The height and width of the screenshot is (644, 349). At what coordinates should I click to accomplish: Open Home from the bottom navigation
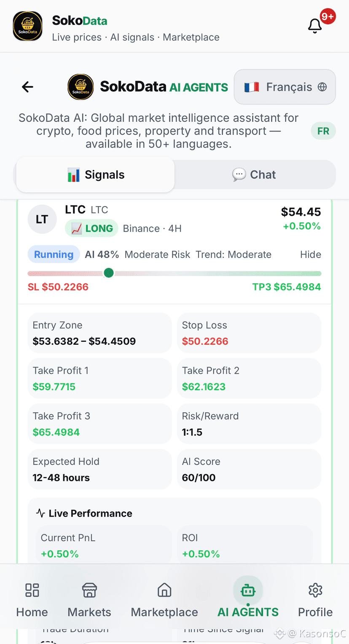pyautogui.click(x=32, y=600)
